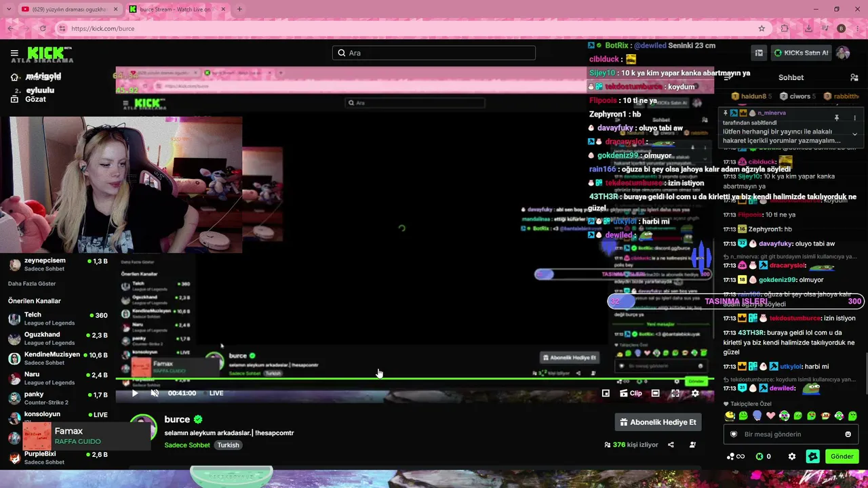
Task: Reload the Kick page
Action: pos(43,28)
